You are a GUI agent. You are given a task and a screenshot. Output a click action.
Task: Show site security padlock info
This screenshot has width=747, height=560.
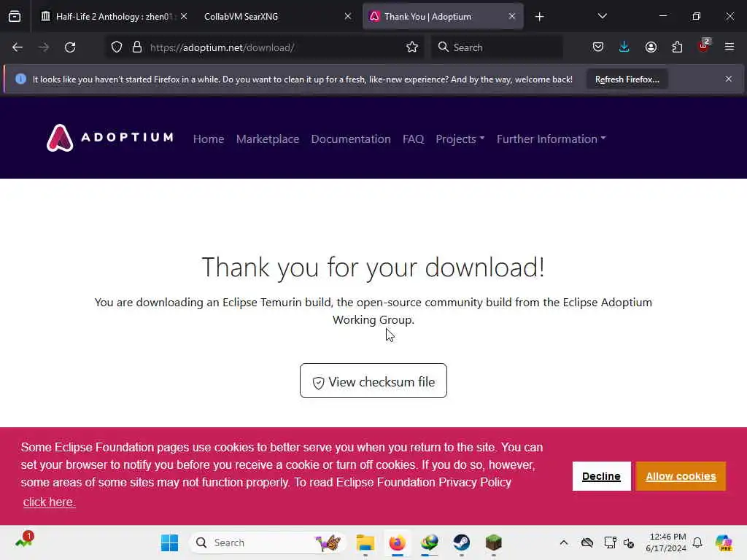[x=137, y=47]
